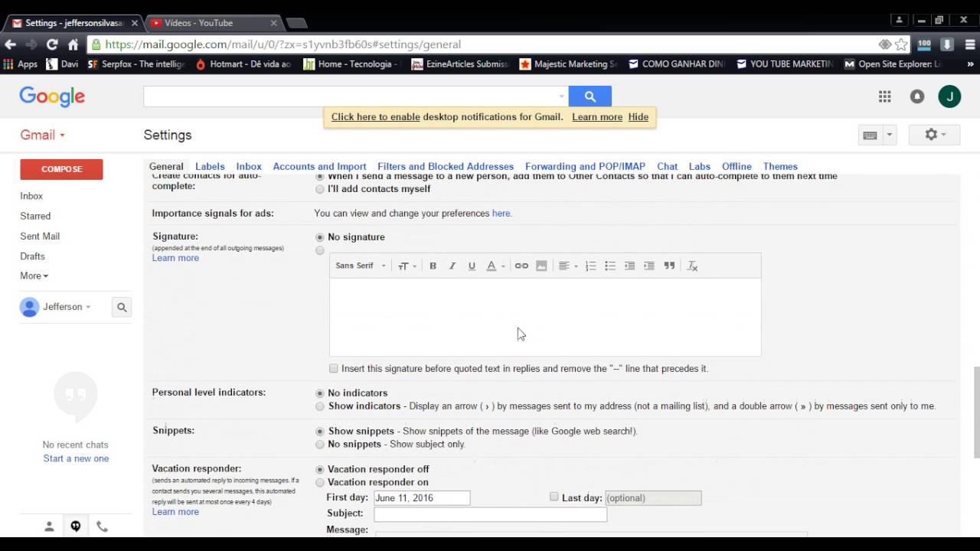The height and width of the screenshot is (551, 980).
Task: Open settings gear dropdown
Action: 935,135
